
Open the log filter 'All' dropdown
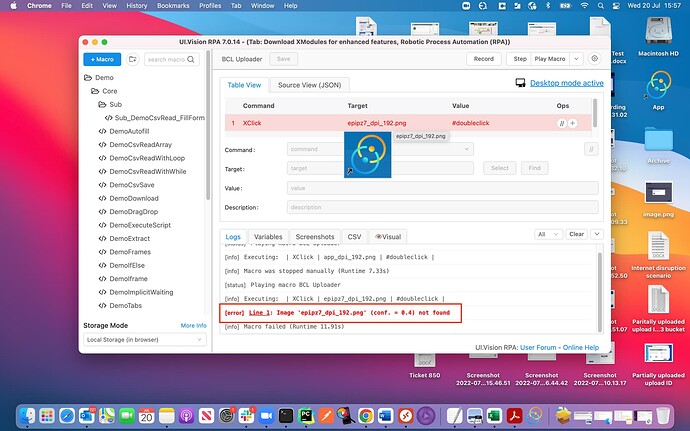(547, 234)
